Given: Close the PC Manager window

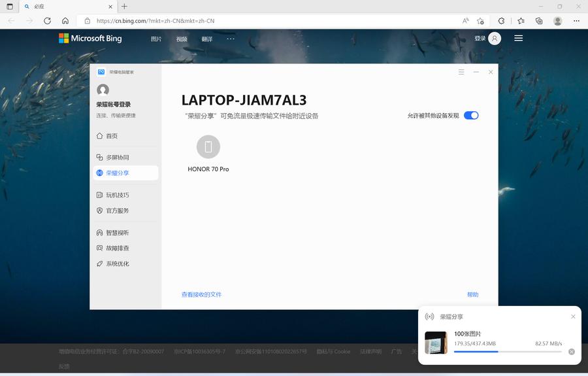Looking at the screenshot, I should click(491, 72).
